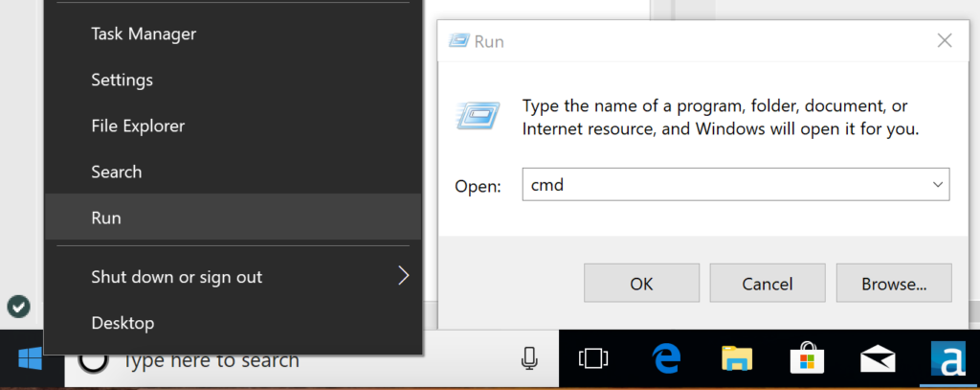Click the microphone icon in search bar

[x=529, y=359]
